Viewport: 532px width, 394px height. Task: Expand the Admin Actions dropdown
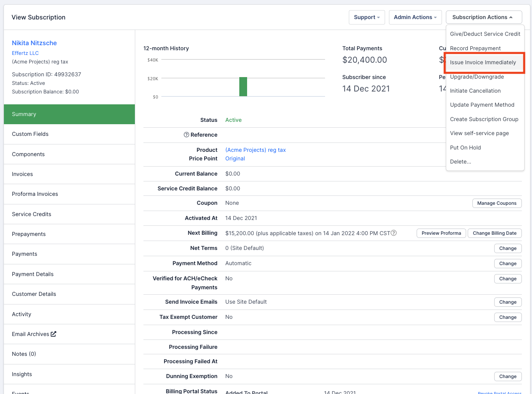click(x=415, y=17)
